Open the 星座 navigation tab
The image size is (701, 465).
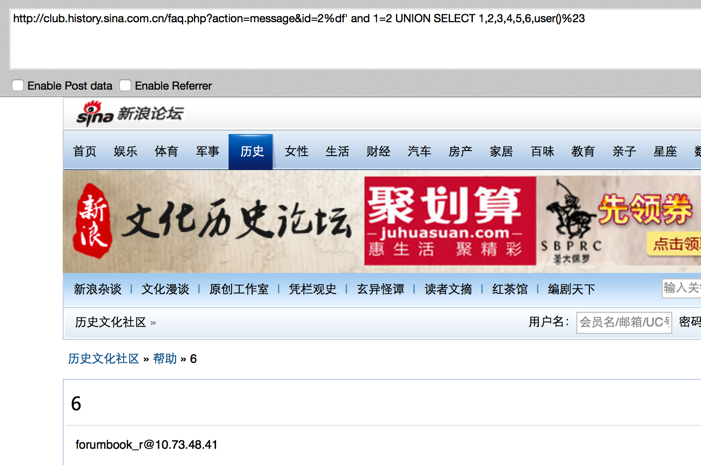pos(665,152)
